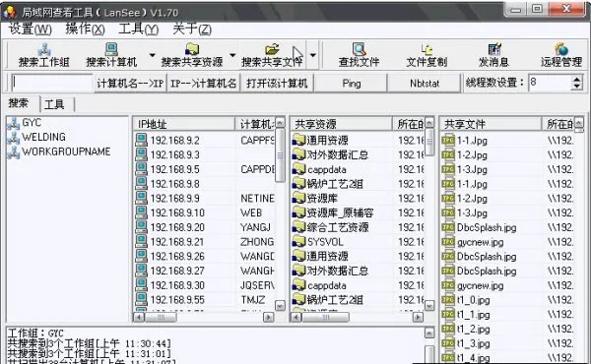The height and width of the screenshot is (364, 591).
Task: Click the 线程数设置 value field
Action: (550, 82)
